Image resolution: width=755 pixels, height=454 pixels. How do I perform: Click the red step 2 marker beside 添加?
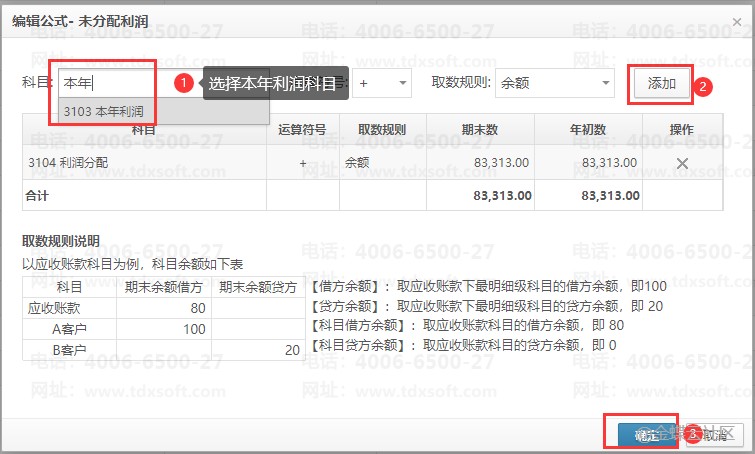click(703, 86)
